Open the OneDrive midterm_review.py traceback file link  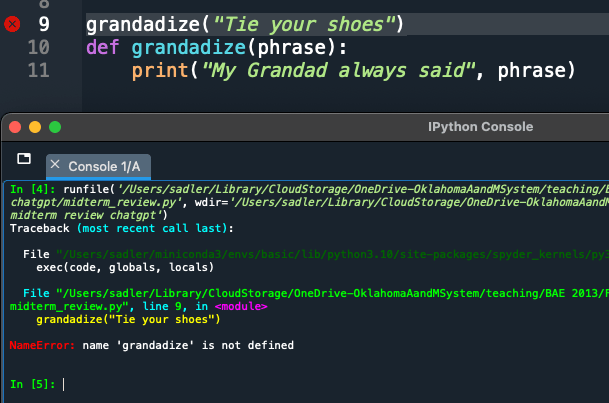332,294
